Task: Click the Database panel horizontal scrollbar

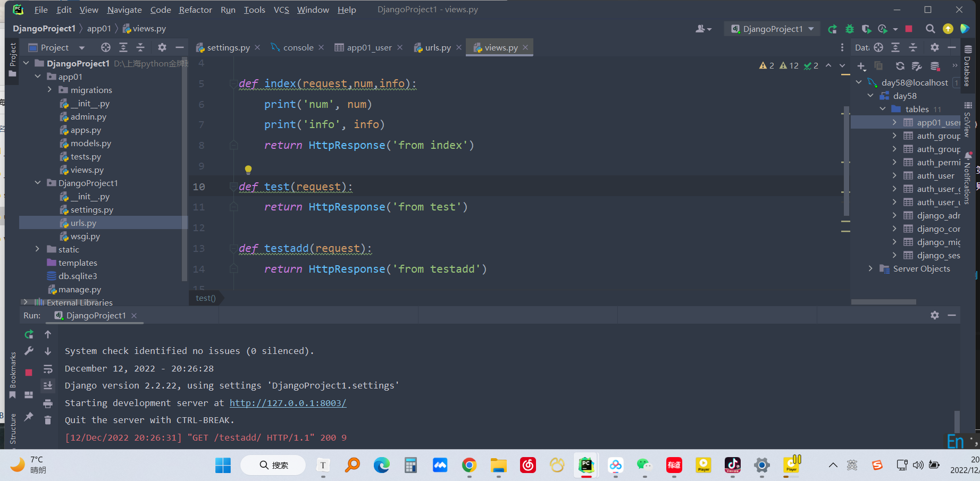Action: click(884, 302)
